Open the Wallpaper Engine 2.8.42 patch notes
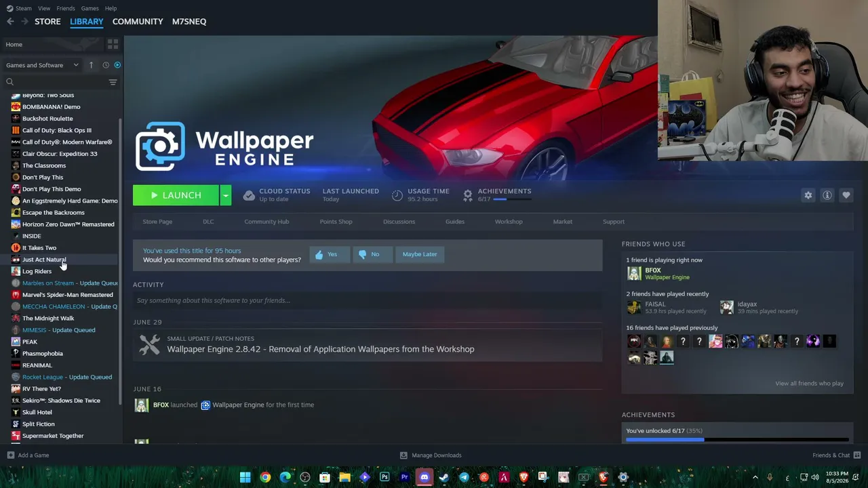Screen dimensions: 868x488 click(x=321, y=349)
